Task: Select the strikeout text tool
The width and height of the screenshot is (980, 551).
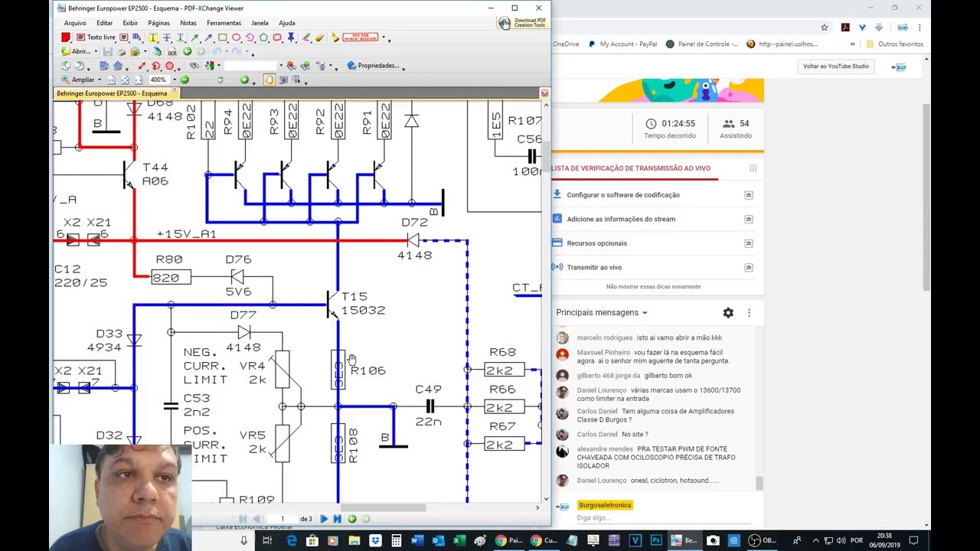Action: (x=167, y=37)
